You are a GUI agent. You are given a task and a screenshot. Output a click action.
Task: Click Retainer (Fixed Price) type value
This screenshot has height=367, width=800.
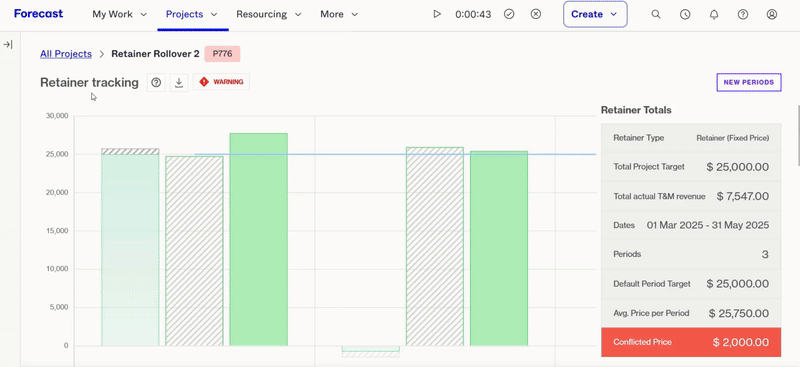click(x=733, y=138)
